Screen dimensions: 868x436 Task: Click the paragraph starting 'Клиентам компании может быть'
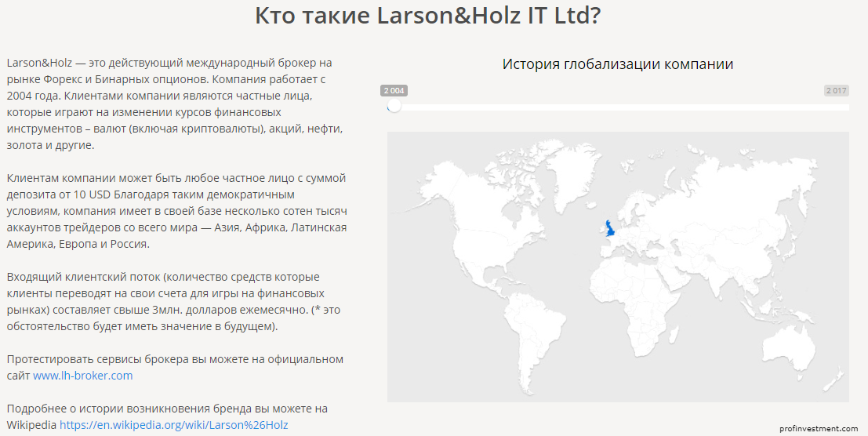[176, 211]
